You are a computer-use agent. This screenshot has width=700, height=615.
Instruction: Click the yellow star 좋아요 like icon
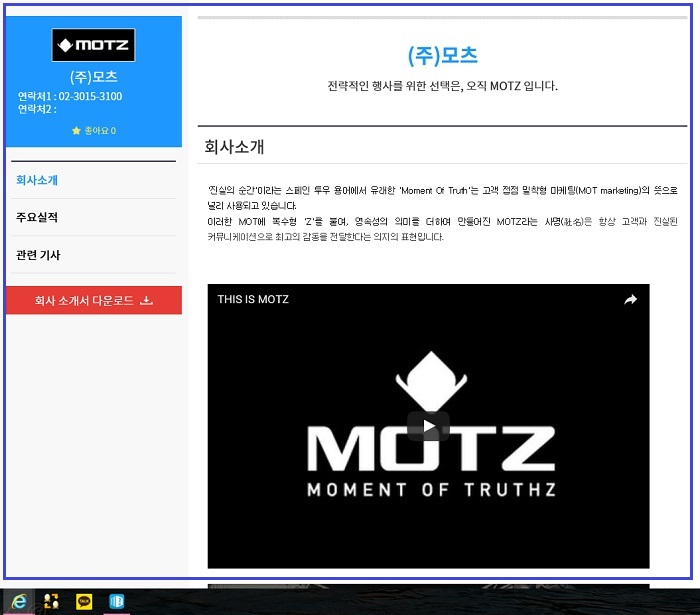click(76, 131)
